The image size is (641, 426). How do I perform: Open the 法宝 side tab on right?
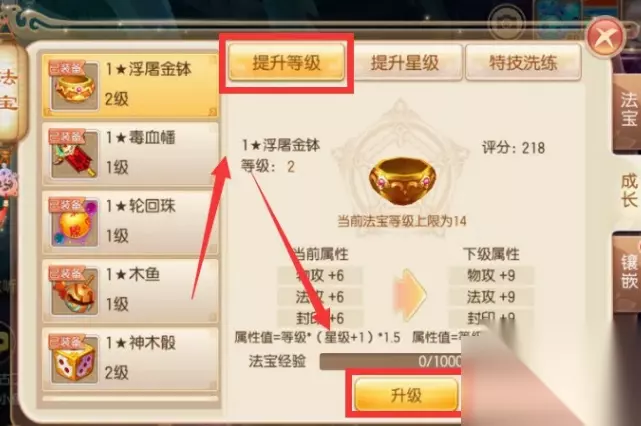tap(628, 110)
